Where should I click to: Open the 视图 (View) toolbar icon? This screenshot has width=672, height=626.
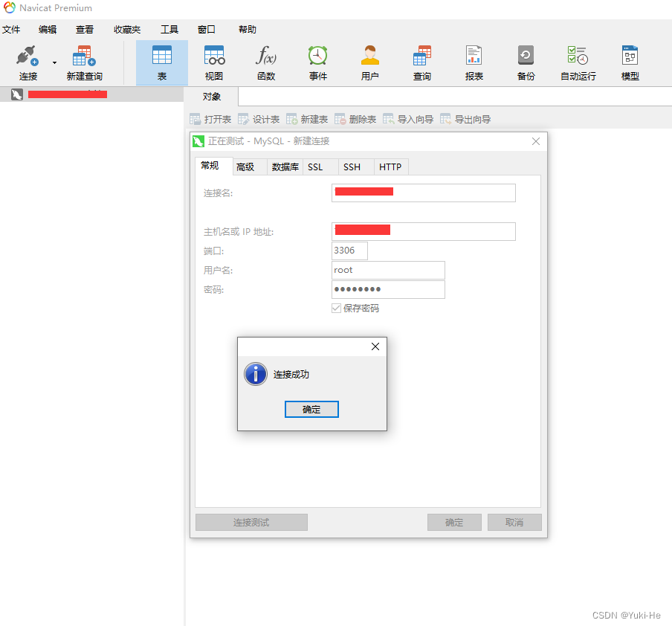(214, 62)
